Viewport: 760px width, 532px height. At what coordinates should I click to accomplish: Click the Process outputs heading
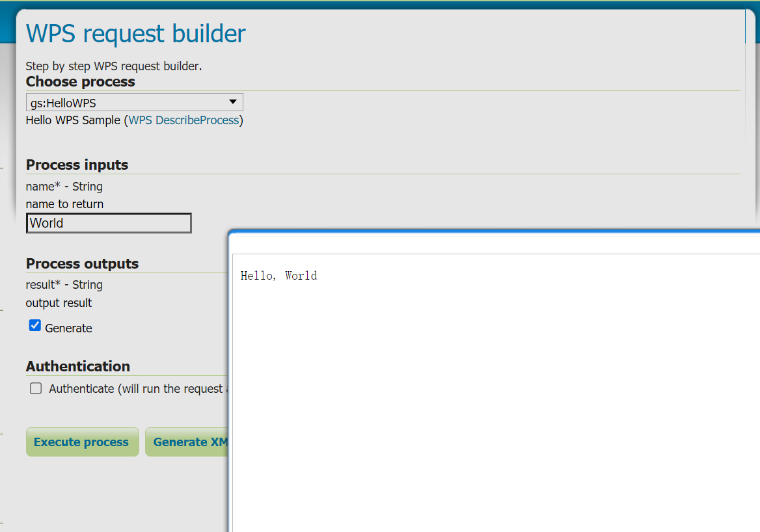click(82, 264)
